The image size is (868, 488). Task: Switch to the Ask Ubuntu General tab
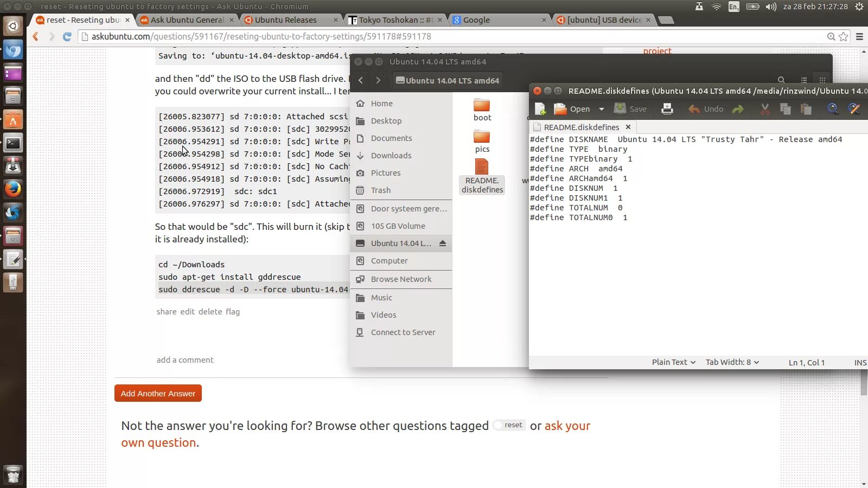187,20
